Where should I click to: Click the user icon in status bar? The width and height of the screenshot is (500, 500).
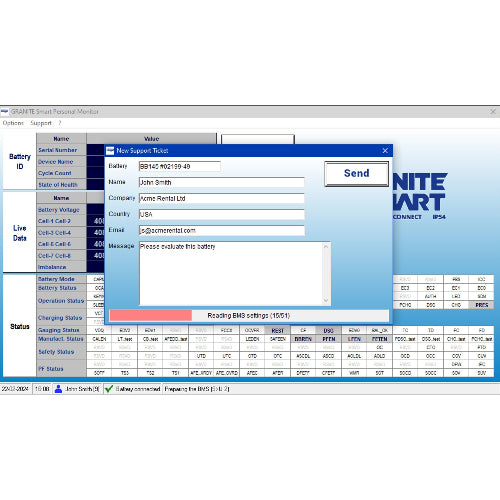click(x=58, y=389)
